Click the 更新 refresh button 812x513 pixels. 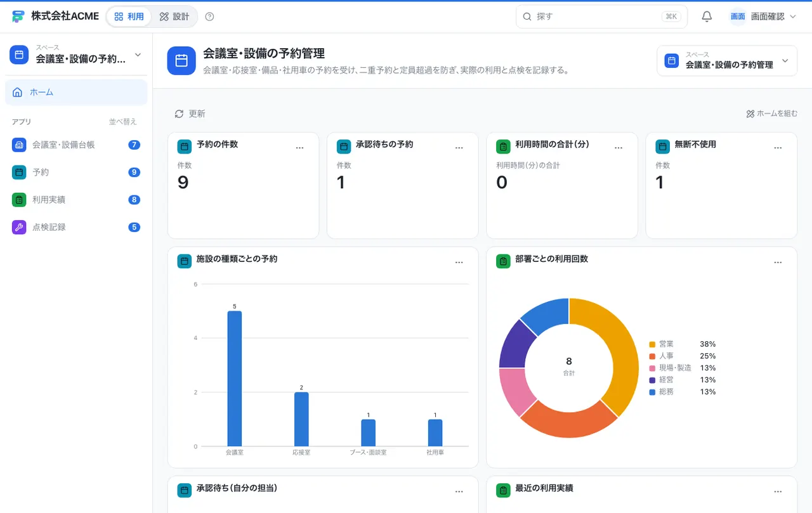click(190, 114)
